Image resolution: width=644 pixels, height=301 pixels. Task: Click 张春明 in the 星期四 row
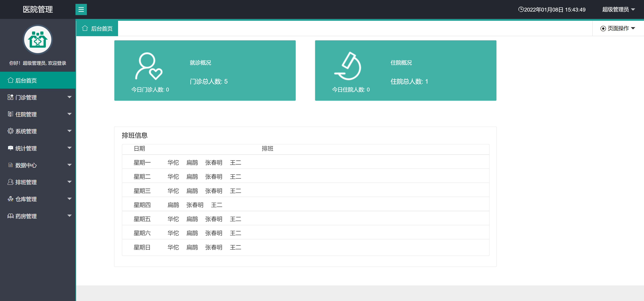click(x=195, y=205)
